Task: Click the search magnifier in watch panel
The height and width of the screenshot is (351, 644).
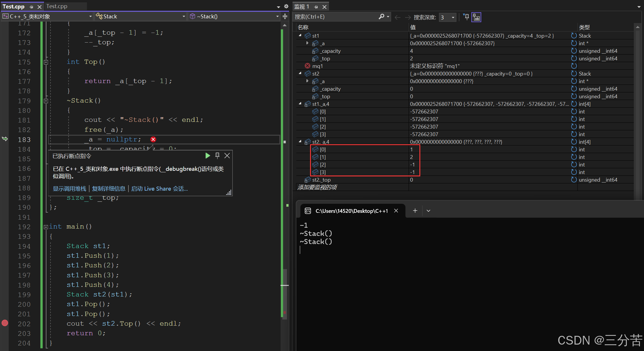Action: [381, 17]
